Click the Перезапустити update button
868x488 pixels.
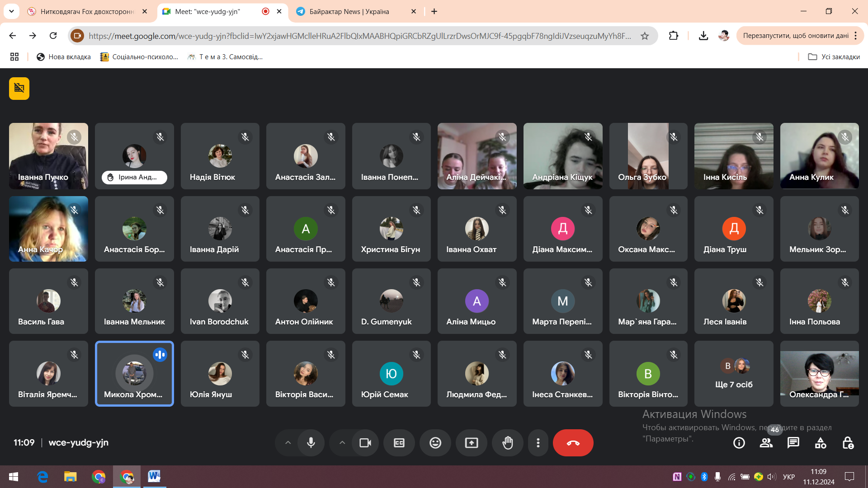[x=795, y=36]
